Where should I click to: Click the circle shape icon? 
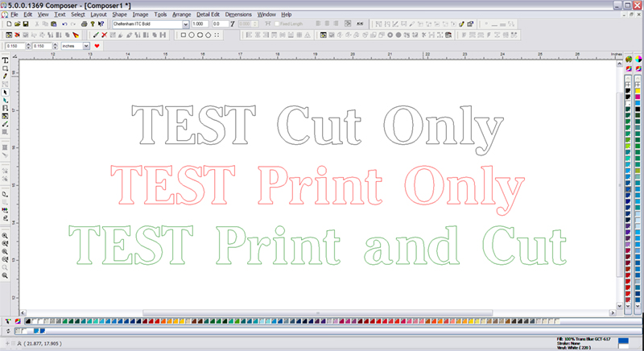click(x=192, y=35)
